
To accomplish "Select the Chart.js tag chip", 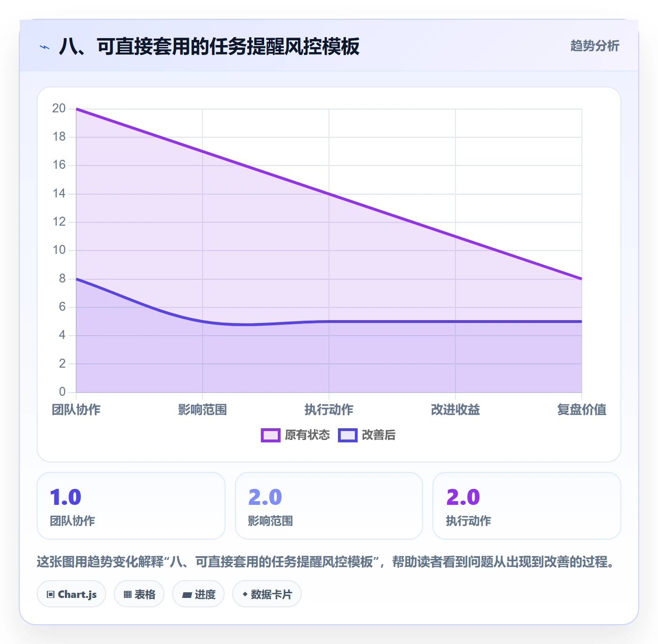I will [x=71, y=594].
